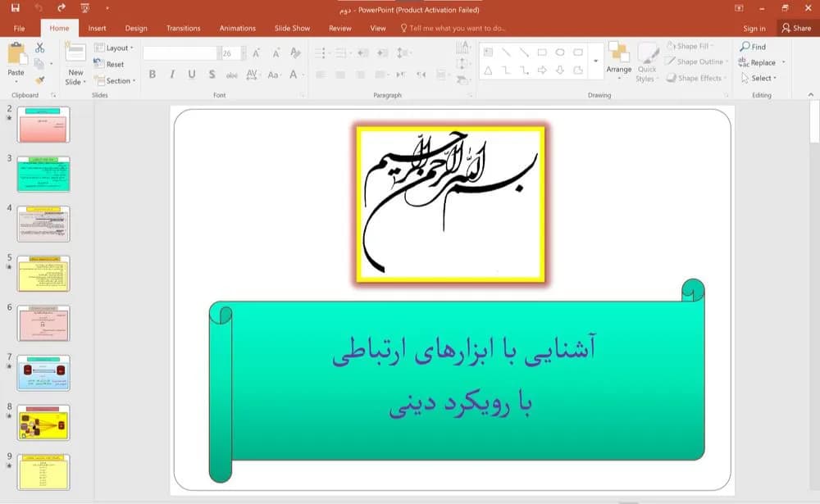Open the Change Case Aa menu
Screen dimensions: 820x504
274,75
